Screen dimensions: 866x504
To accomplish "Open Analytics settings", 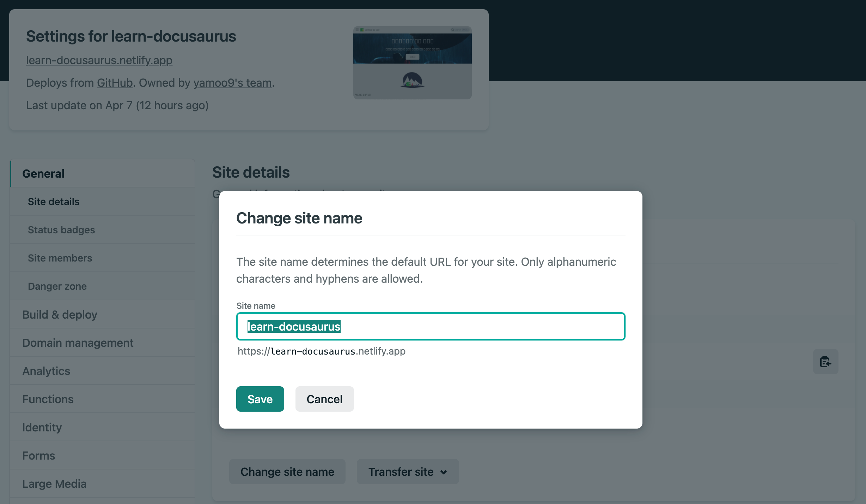I will (46, 371).
